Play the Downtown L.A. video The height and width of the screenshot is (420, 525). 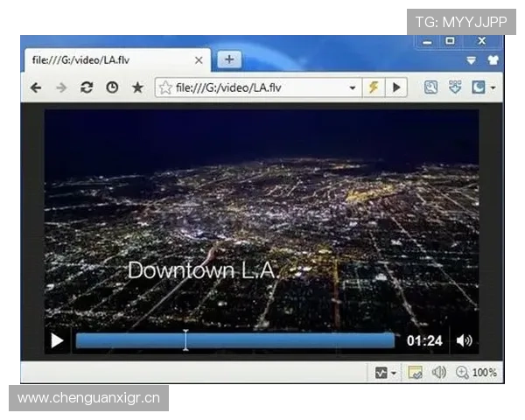57,340
